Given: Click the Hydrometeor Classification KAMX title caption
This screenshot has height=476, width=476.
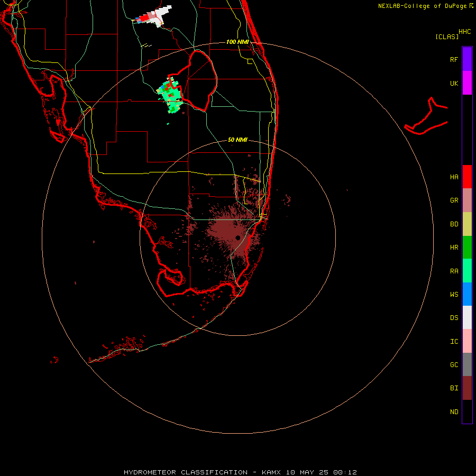Looking at the screenshot, I should [240, 472].
